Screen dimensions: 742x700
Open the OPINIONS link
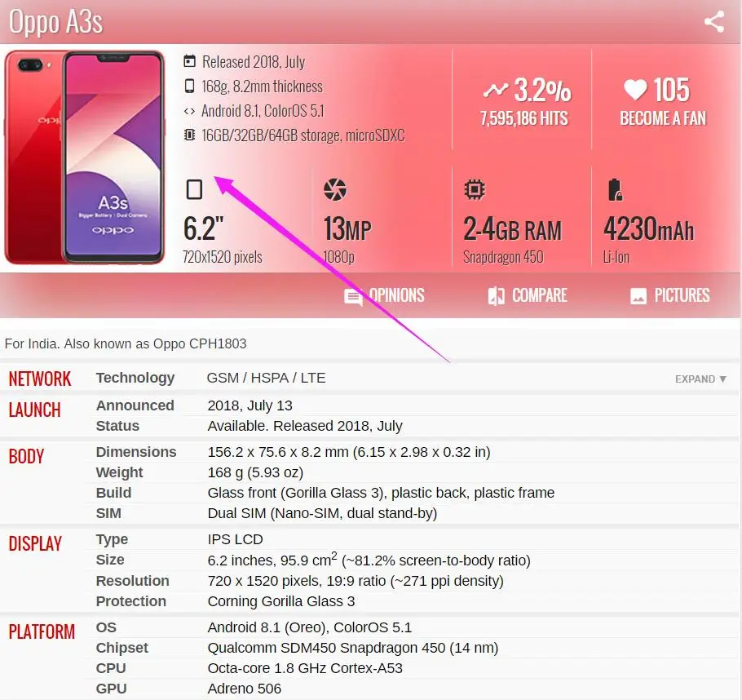click(396, 295)
